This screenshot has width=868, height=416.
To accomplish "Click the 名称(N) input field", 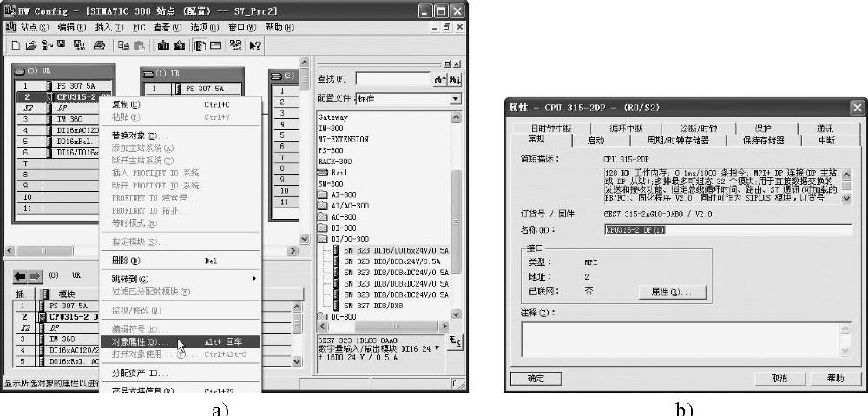I will [728, 230].
